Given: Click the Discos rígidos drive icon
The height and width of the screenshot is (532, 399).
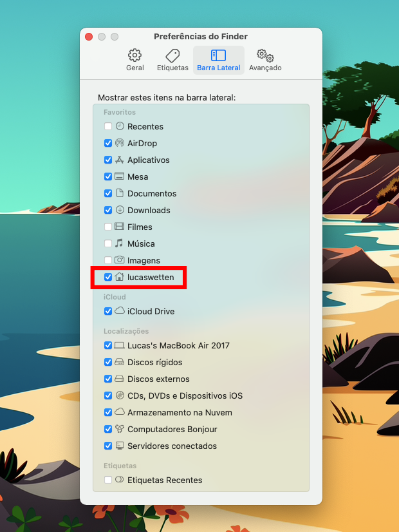Looking at the screenshot, I should click(x=119, y=362).
